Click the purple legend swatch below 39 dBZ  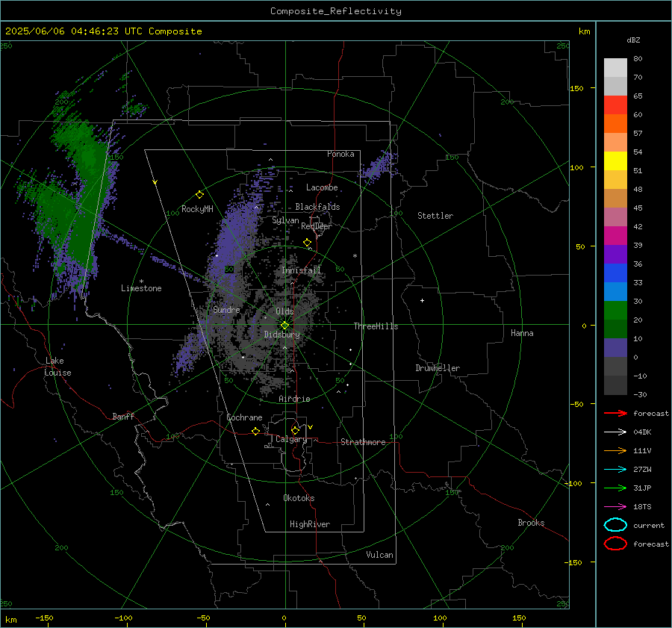[x=615, y=254]
